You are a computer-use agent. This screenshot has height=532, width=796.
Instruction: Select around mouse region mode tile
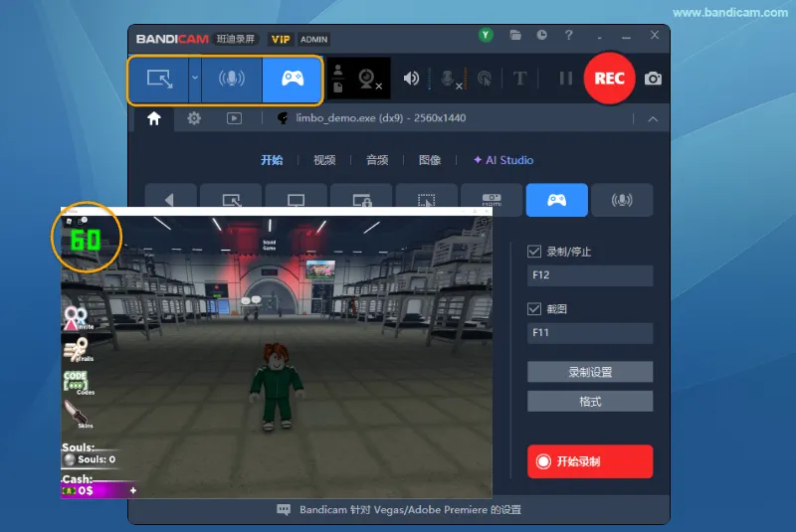427,197
